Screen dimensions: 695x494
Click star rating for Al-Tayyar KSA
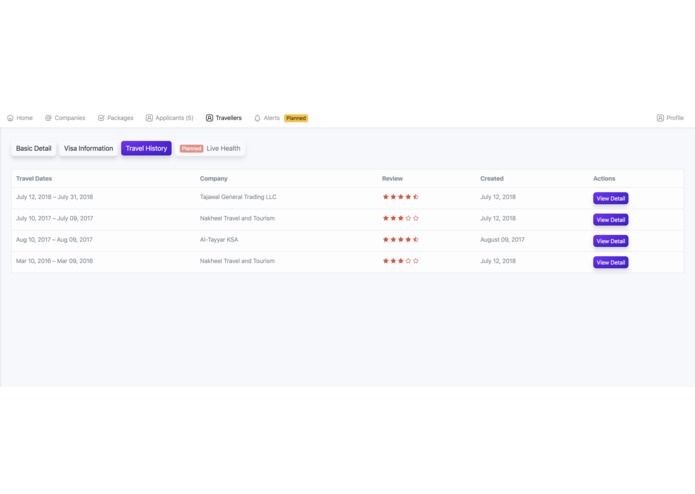click(x=401, y=239)
